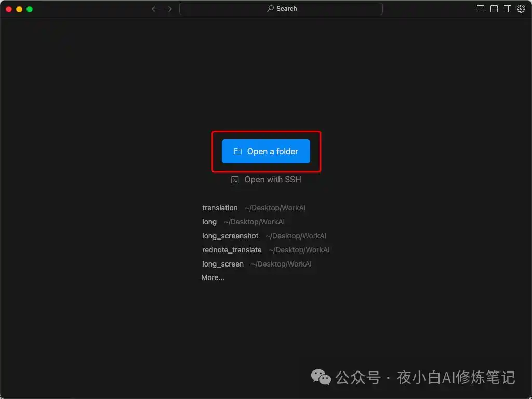Open a remote workspace via Open with SSH
Viewport: 532px width, 399px height.
coord(272,179)
